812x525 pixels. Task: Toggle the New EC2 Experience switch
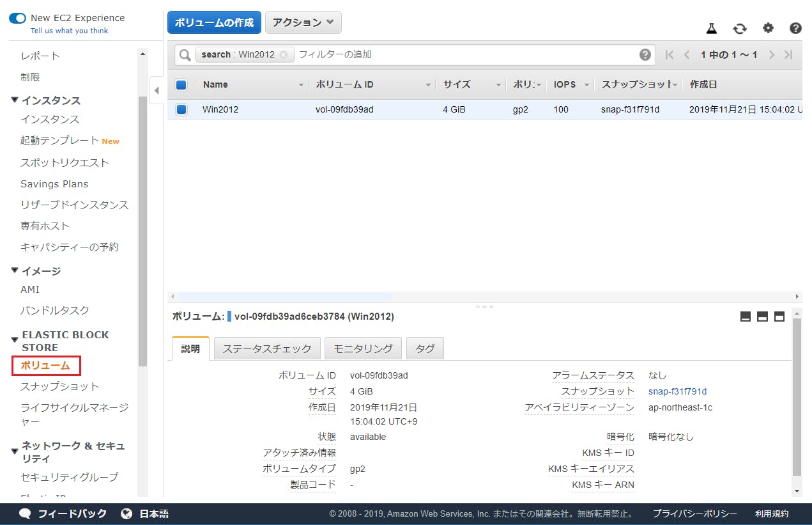(17, 18)
